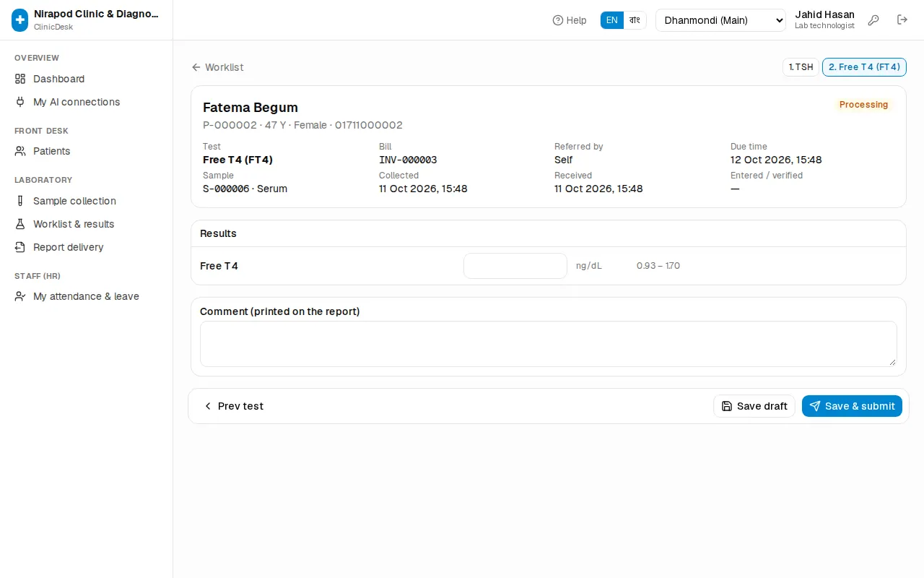The image size is (924, 578).
Task: Click the back arrow next to Worklist
Action: [196, 67]
